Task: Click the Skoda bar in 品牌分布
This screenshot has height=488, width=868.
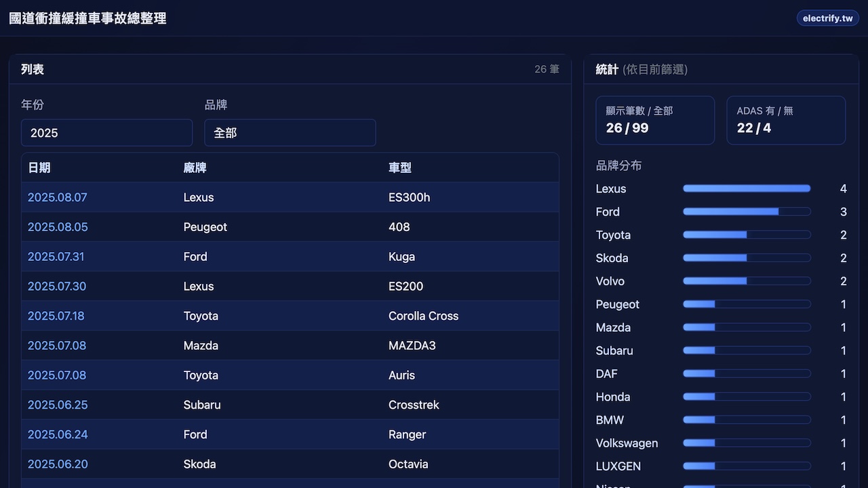Action: (747, 258)
